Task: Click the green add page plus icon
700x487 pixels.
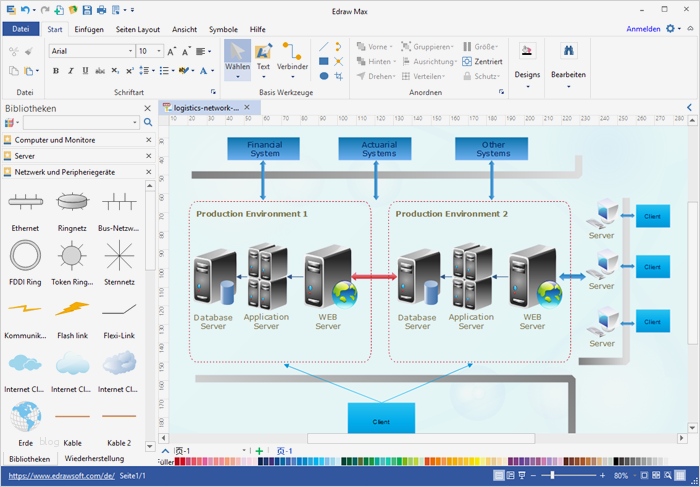Action: tap(259, 451)
